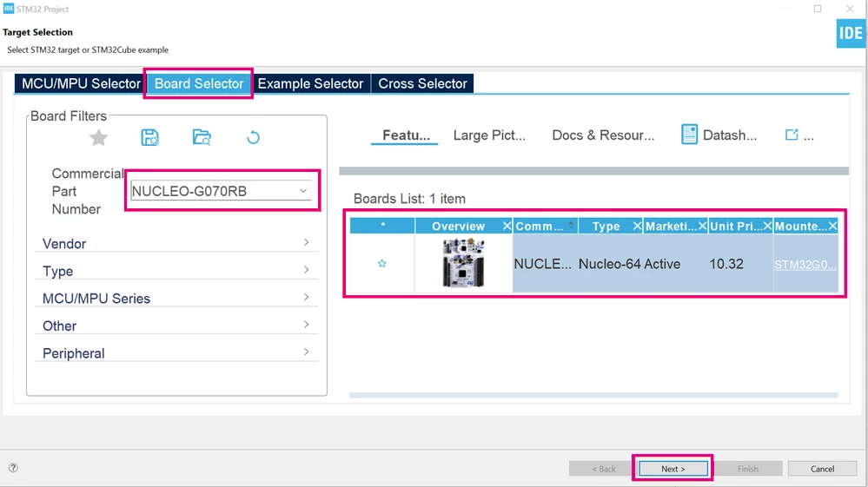
Task: Remove the Overview column
Action: point(507,226)
